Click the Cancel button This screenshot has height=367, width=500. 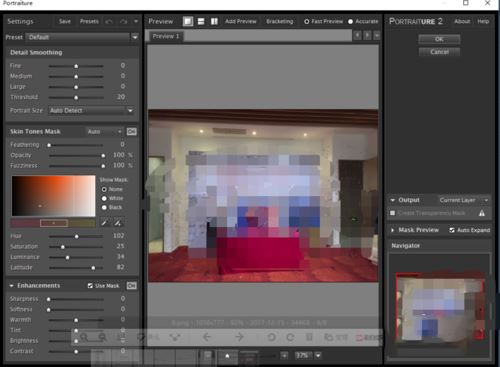point(439,52)
